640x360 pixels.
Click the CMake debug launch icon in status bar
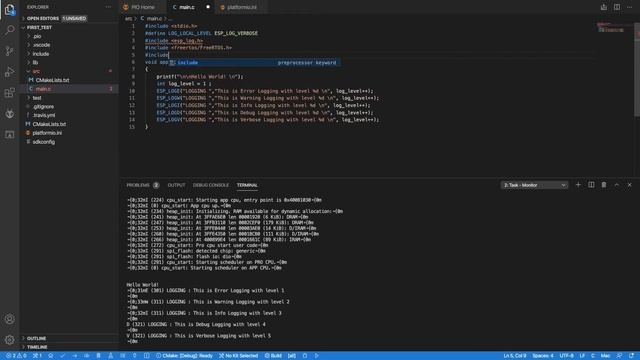pyautogui.click(x=305, y=356)
